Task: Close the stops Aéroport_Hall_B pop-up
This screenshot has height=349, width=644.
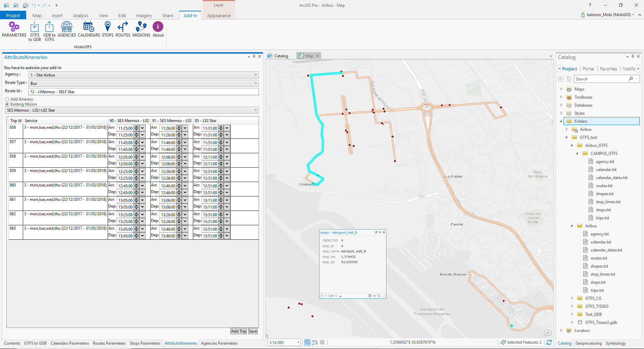Action: [384, 232]
